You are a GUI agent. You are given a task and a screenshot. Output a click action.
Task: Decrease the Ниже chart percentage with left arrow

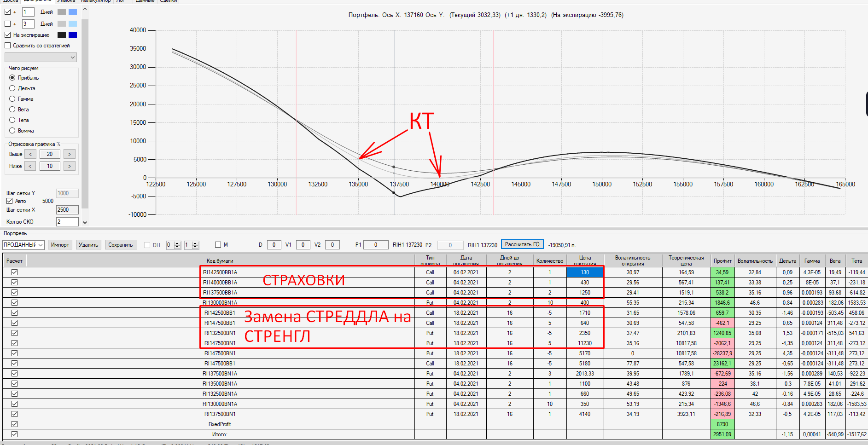(30, 166)
